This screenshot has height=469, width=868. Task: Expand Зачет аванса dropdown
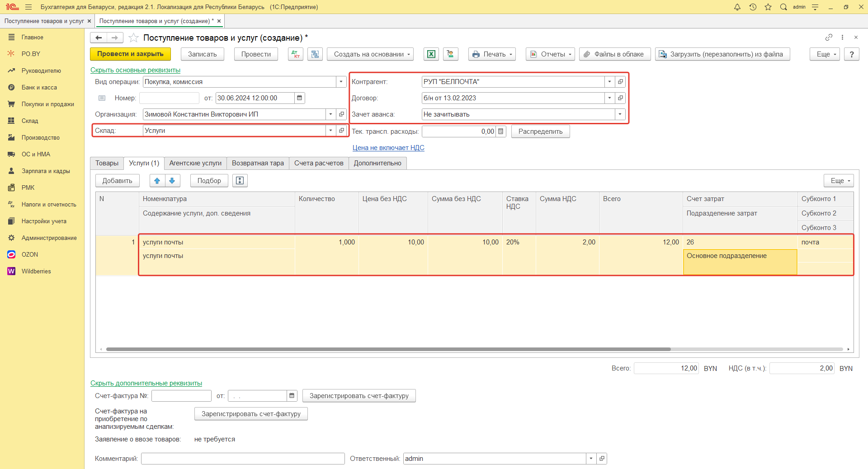pyautogui.click(x=620, y=114)
